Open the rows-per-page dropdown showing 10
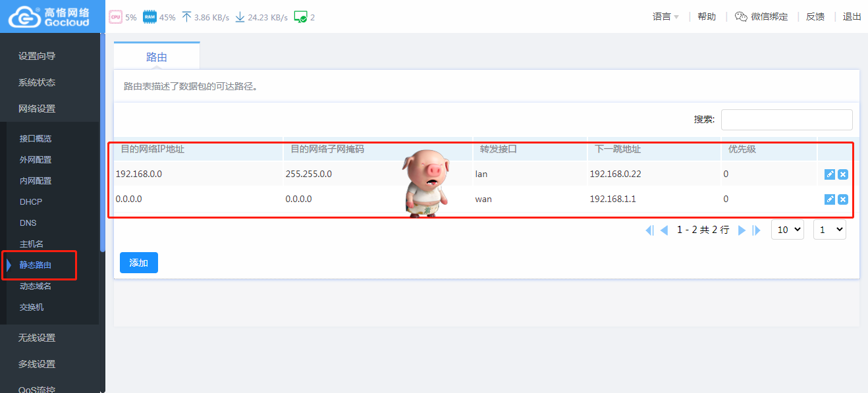Viewport: 868px width, 393px height. point(788,229)
